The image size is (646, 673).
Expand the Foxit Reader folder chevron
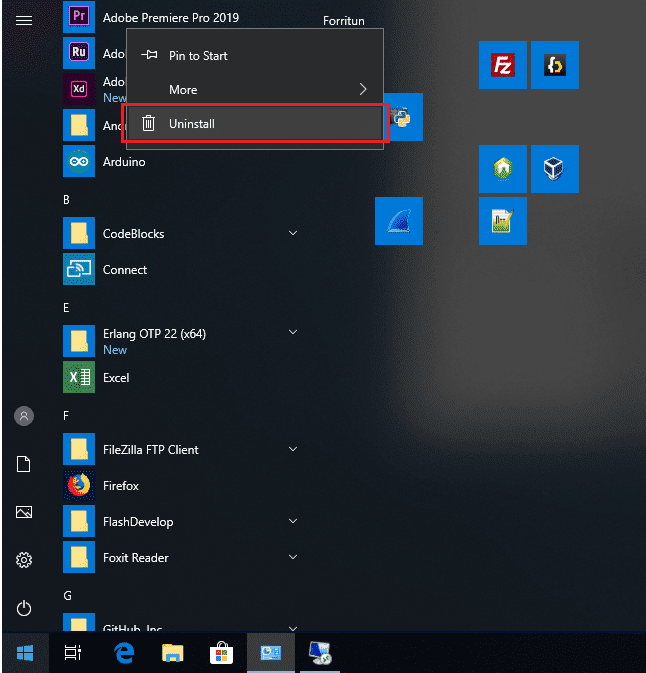pos(293,558)
